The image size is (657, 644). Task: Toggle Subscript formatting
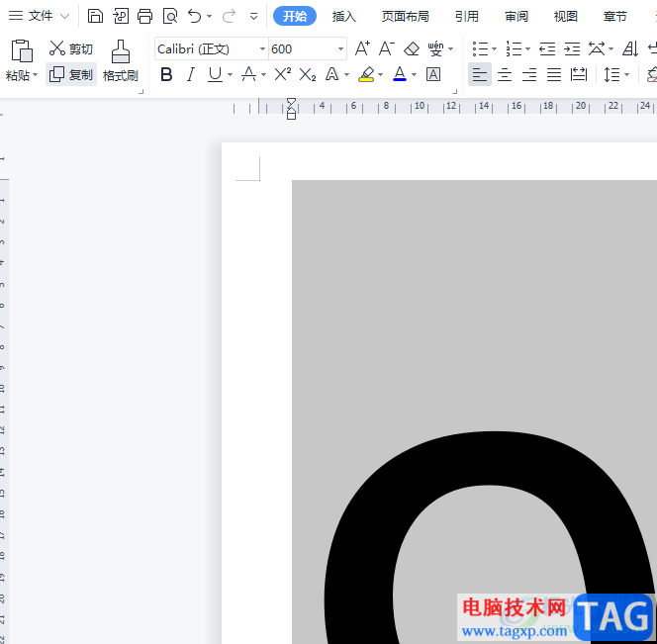pos(308,75)
